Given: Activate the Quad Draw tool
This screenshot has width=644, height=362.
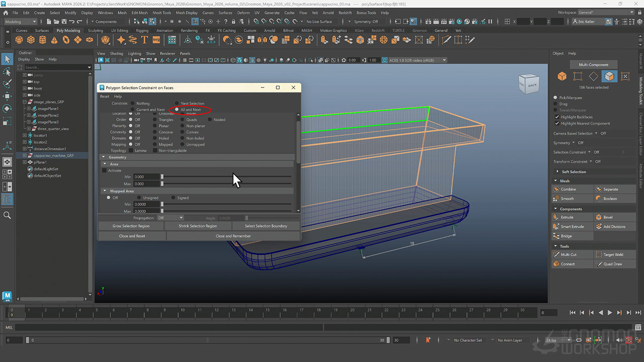Looking at the screenshot, I should [x=599, y=264].
